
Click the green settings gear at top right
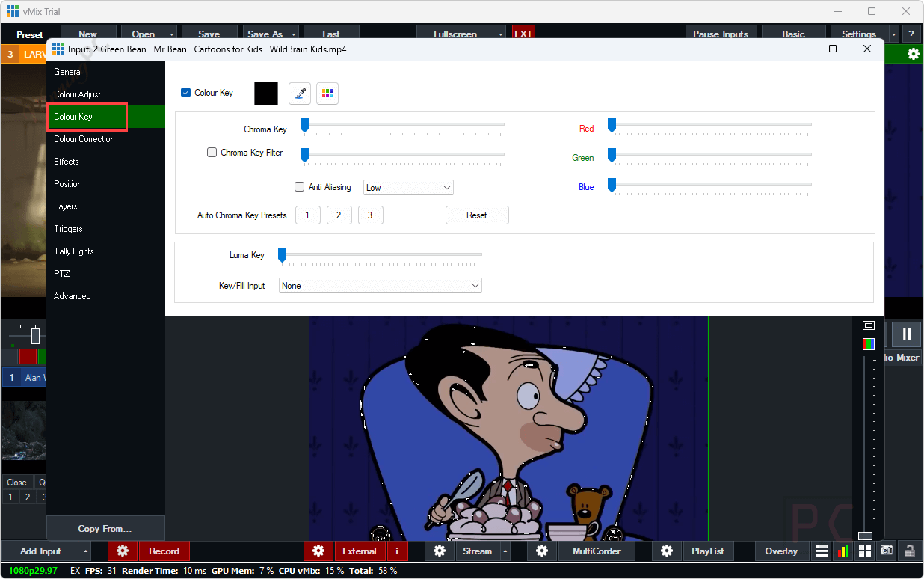[x=913, y=54]
